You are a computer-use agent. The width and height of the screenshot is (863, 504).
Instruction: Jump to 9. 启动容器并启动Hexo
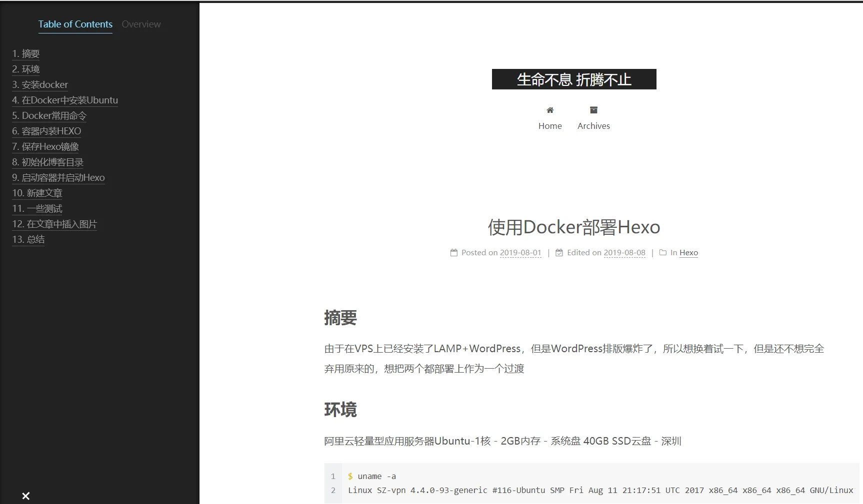pyautogui.click(x=58, y=177)
